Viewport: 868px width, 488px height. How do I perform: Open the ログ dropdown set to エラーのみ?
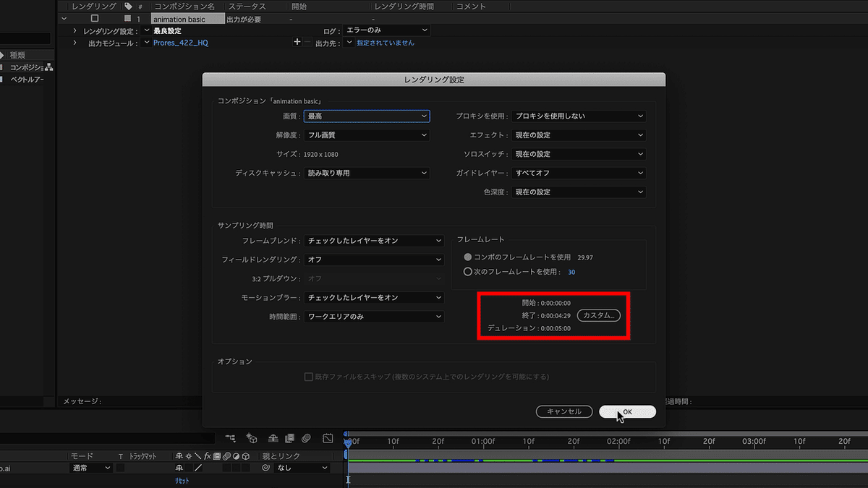click(386, 30)
